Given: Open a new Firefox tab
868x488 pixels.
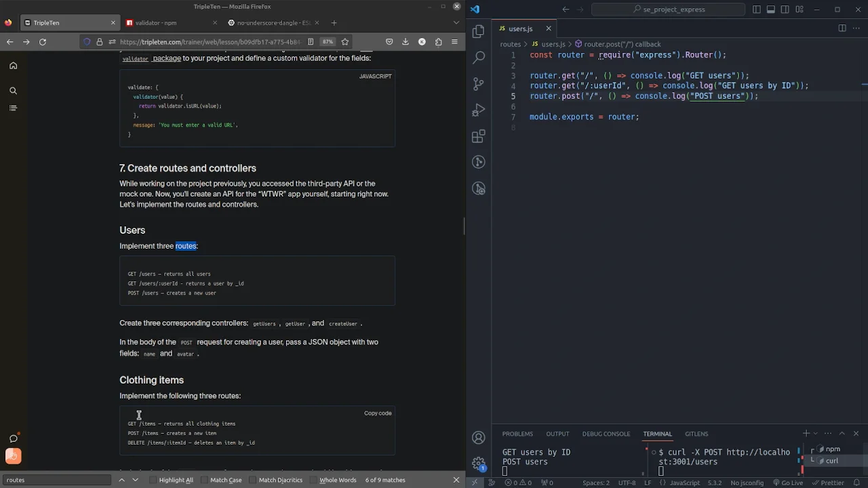Looking at the screenshot, I should 334,22.
